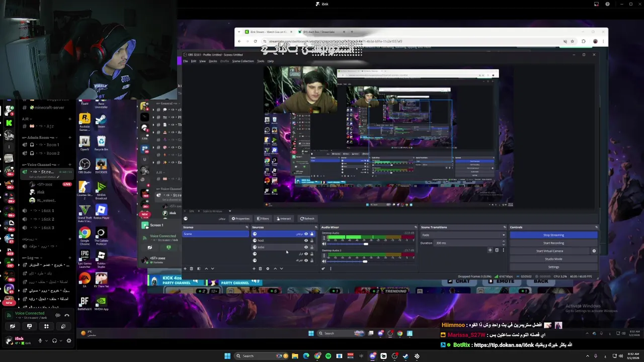Click Start Virtual Camera in OBS

(549, 251)
